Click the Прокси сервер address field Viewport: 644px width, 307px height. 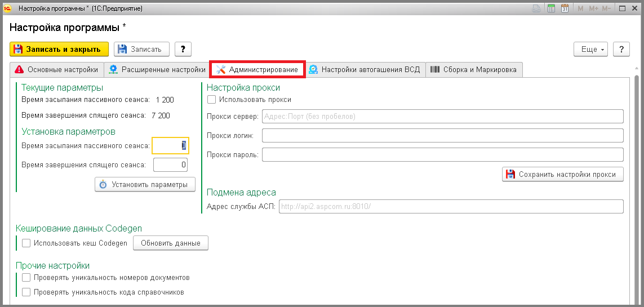[x=443, y=117]
